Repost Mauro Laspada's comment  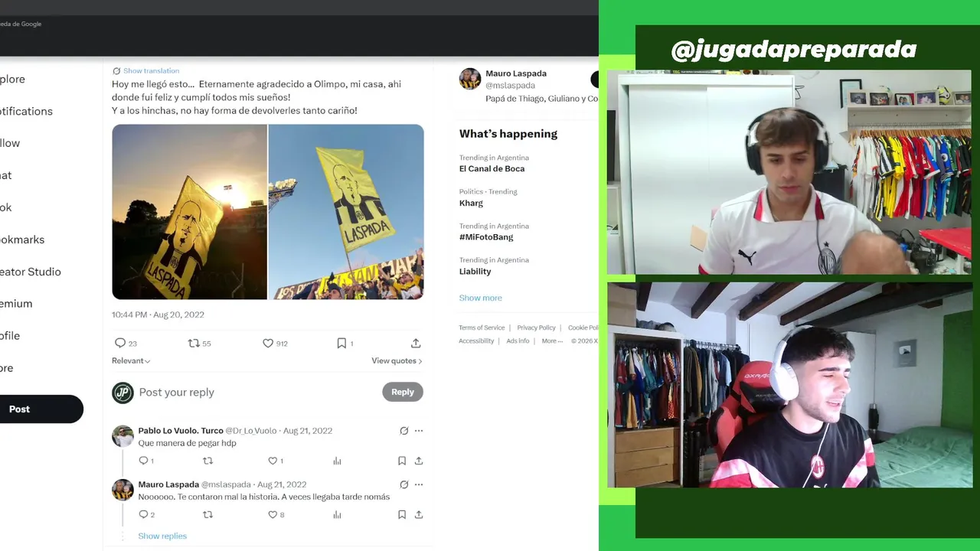coord(207,515)
